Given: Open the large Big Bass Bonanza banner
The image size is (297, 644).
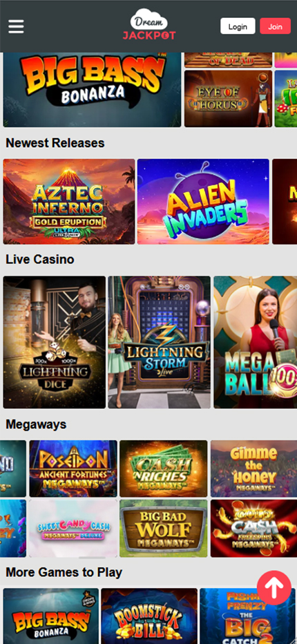Looking at the screenshot, I should tap(92, 90).
